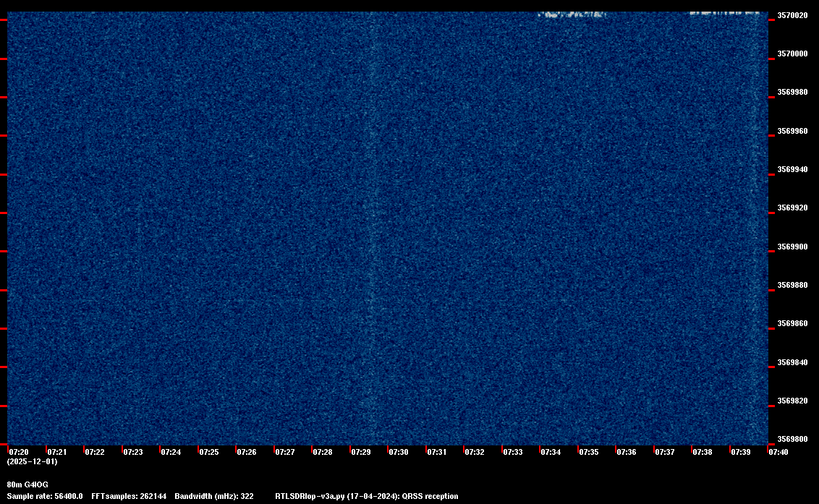
Task: Select the 07:34 time axis label
Action: click(x=551, y=452)
